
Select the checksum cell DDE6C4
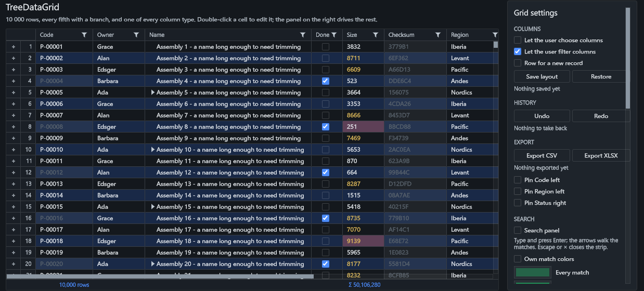pyautogui.click(x=415, y=81)
